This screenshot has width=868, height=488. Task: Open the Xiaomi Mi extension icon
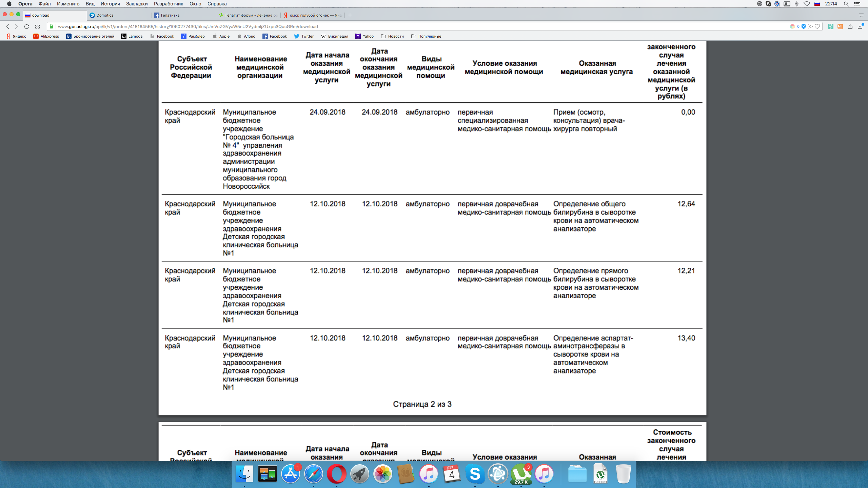coord(840,26)
